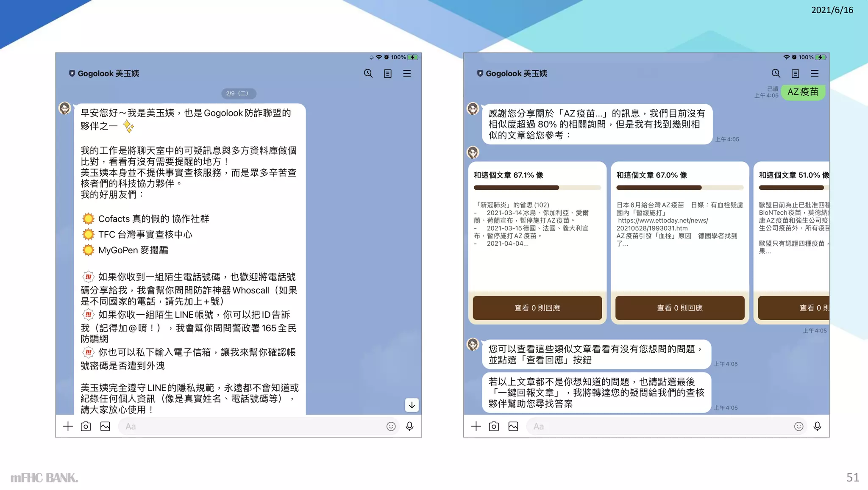Image resolution: width=868 pixels, height=490 pixels.
Task: Open notes icon in left chat header
Action: coord(387,74)
